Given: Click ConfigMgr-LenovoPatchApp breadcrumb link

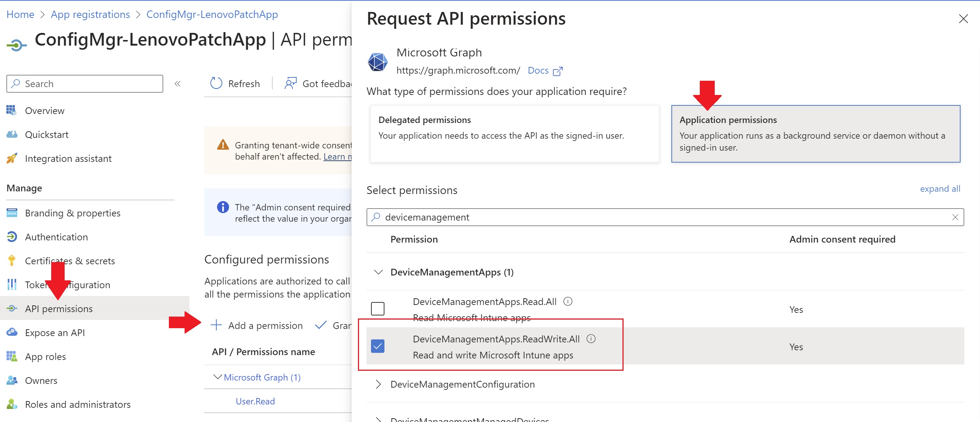Looking at the screenshot, I should coord(212,15).
